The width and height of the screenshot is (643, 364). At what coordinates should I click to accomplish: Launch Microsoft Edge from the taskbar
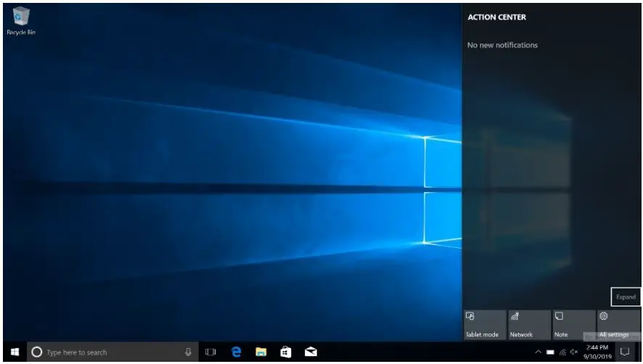pyautogui.click(x=236, y=352)
